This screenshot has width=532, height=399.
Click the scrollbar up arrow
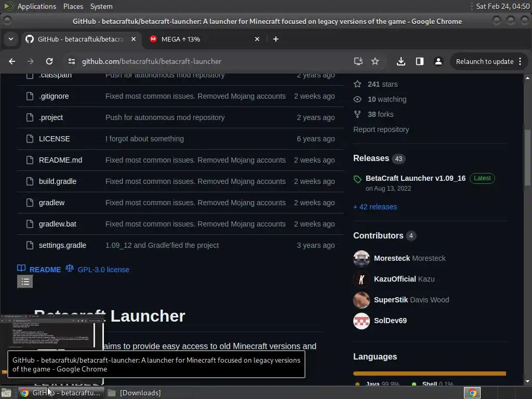[527, 78]
